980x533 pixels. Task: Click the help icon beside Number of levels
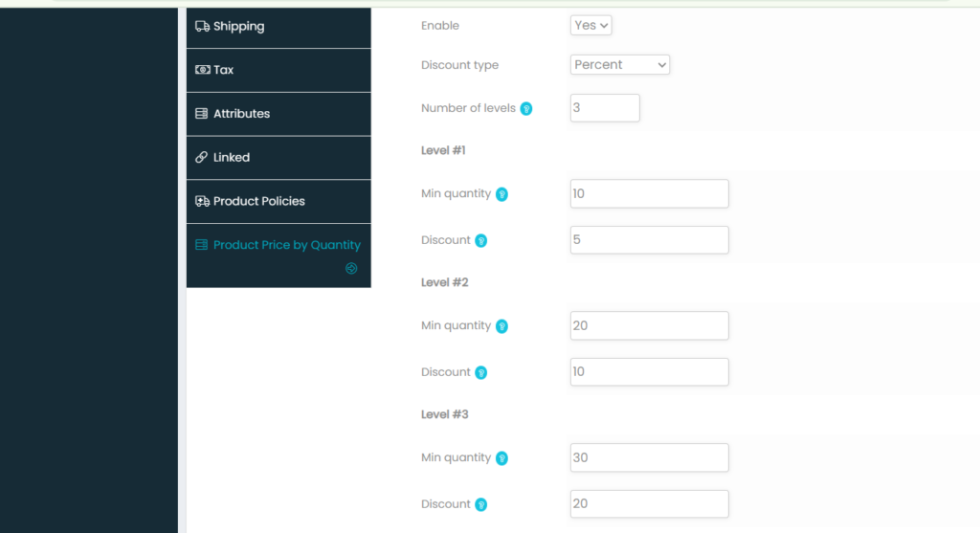[x=526, y=109]
